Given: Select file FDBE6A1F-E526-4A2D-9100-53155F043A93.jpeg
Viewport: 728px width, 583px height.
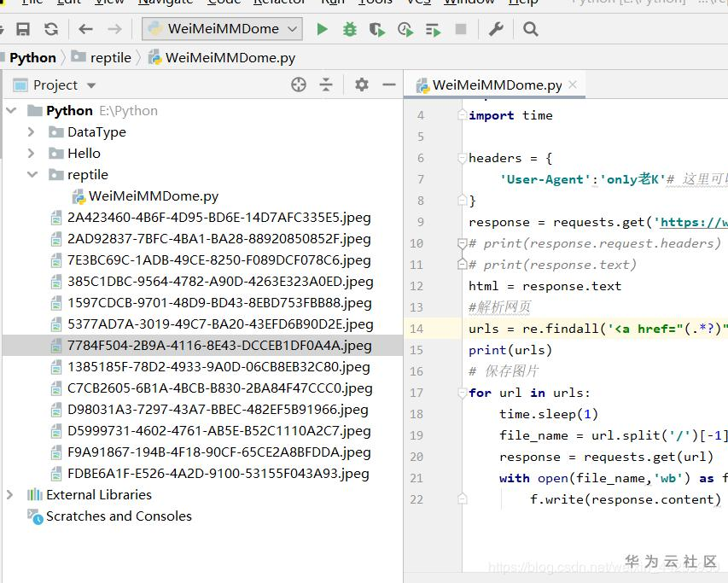Looking at the screenshot, I should point(218,474).
